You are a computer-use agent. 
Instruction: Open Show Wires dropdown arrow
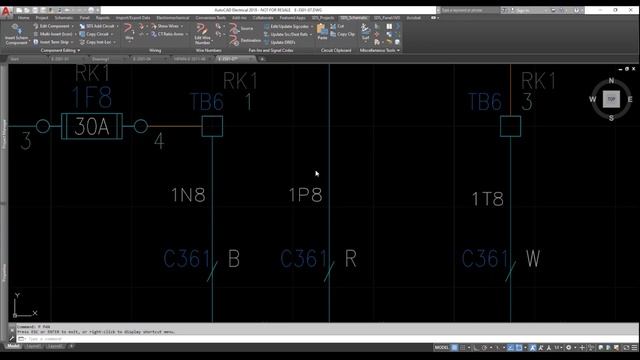(182, 27)
